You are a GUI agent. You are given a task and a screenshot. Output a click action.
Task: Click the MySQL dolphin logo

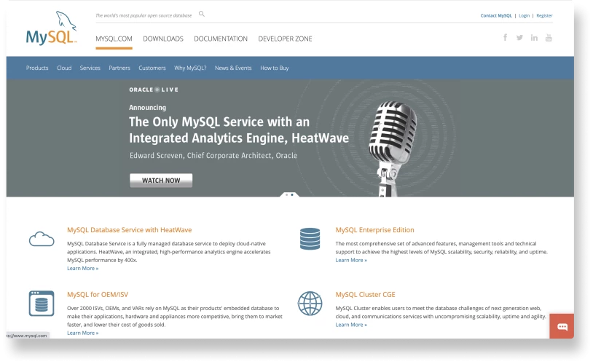click(51, 28)
